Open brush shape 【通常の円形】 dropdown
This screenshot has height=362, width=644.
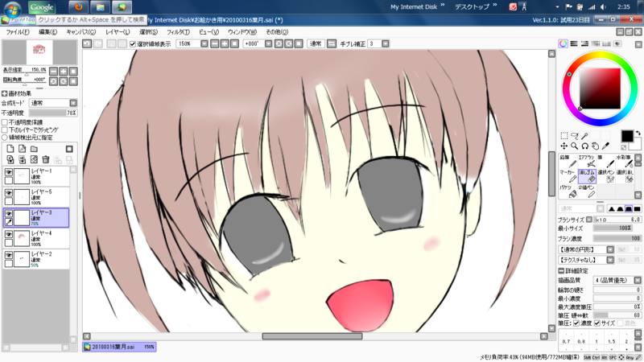click(x=610, y=249)
